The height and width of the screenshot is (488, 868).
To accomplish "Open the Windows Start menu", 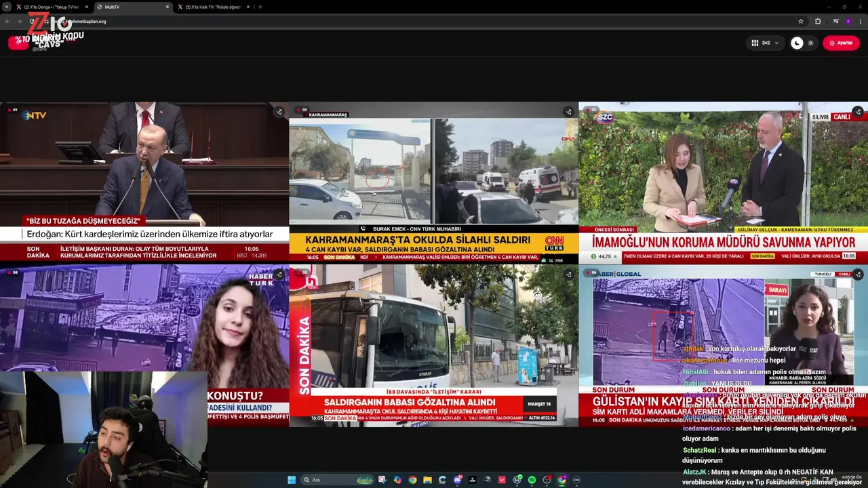I will (292, 480).
